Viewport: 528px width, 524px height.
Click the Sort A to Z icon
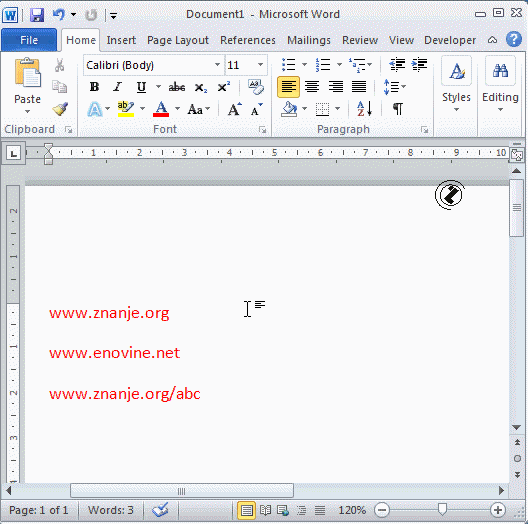pyautogui.click(x=364, y=109)
